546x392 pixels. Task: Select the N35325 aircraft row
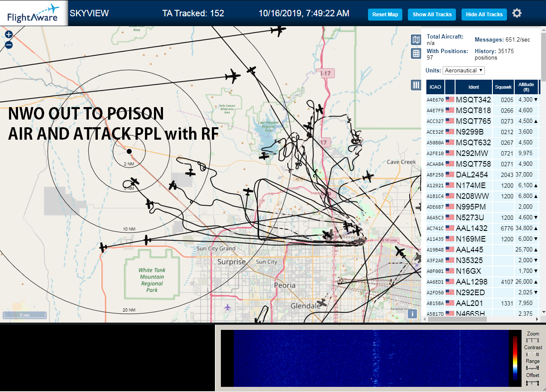(x=482, y=260)
